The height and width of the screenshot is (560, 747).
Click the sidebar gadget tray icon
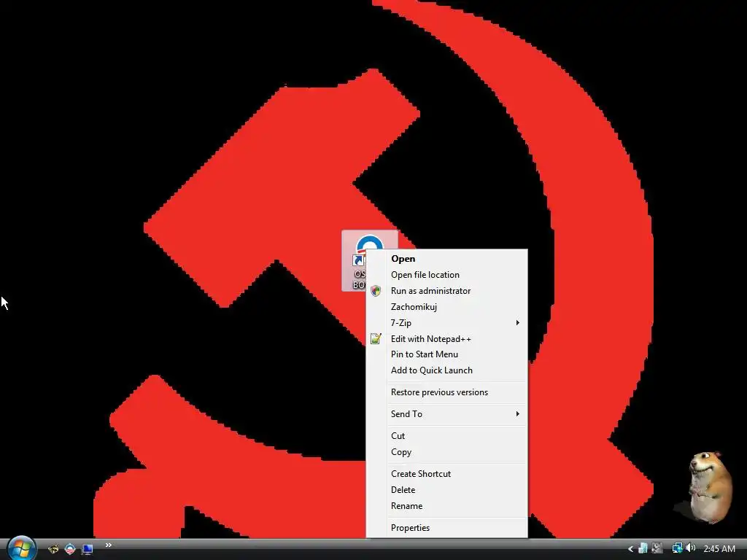click(643, 548)
